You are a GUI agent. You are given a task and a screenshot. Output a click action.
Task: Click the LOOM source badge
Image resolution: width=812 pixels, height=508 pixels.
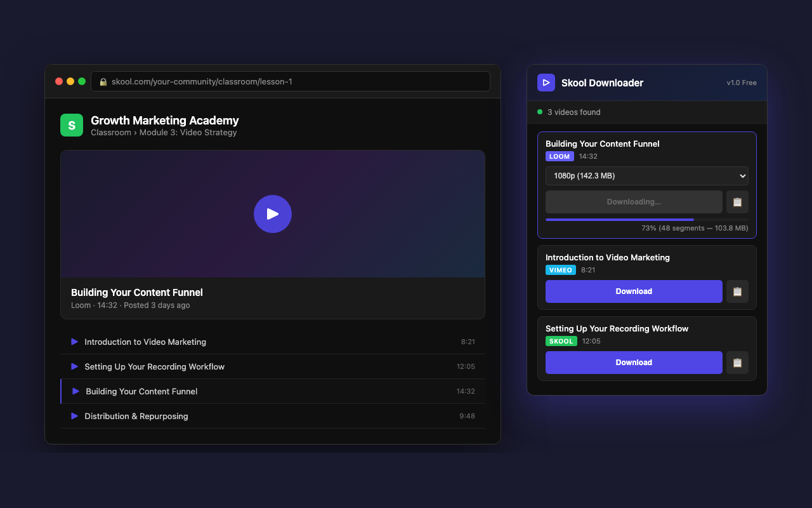560,156
